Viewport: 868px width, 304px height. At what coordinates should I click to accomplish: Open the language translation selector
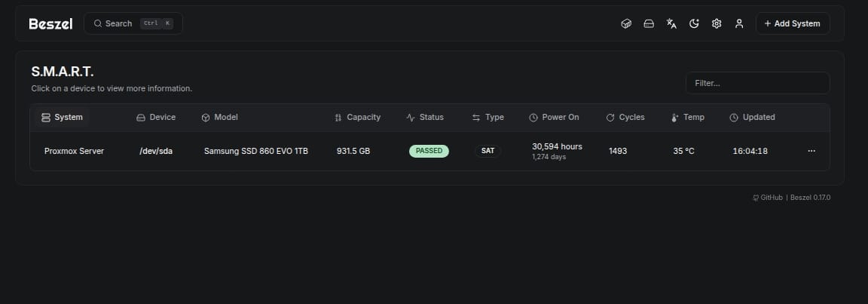pyautogui.click(x=671, y=23)
